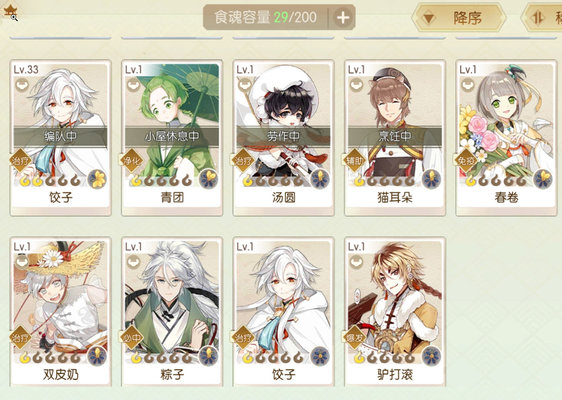Click the crown icon in the top-left corner

[x=10, y=12]
